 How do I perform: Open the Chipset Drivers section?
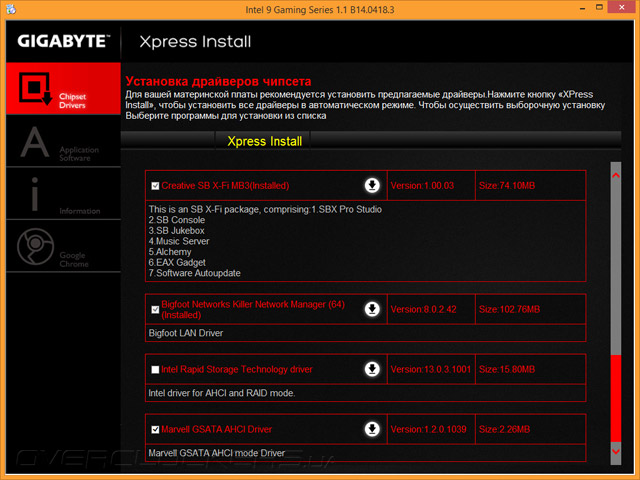pyautogui.click(x=63, y=89)
